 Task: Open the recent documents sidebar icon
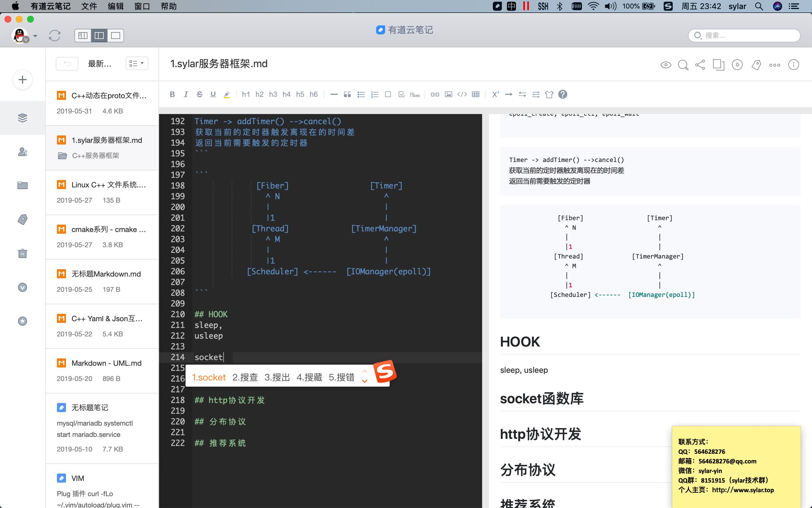click(x=23, y=118)
